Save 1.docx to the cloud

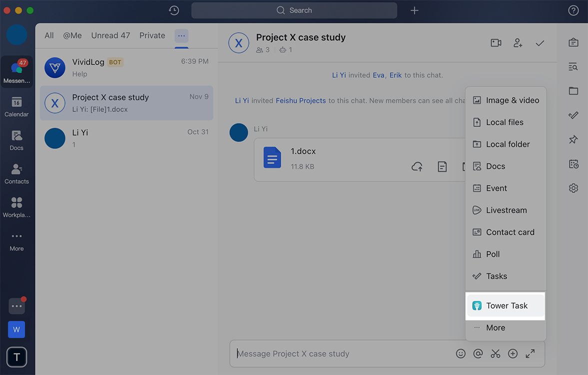(x=417, y=166)
